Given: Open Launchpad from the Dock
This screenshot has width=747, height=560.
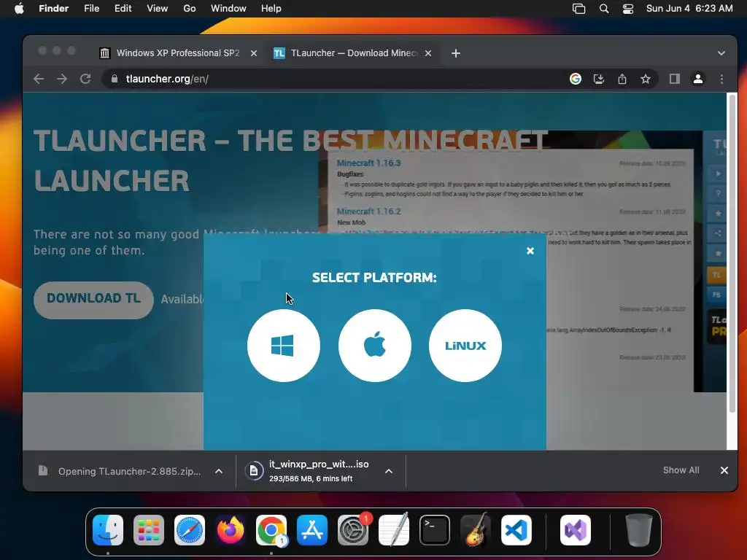Looking at the screenshot, I should (x=149, y=530).
